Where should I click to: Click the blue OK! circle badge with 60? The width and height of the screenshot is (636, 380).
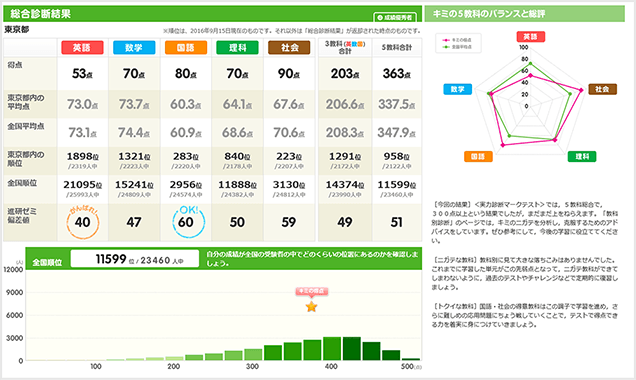point(189,222)
